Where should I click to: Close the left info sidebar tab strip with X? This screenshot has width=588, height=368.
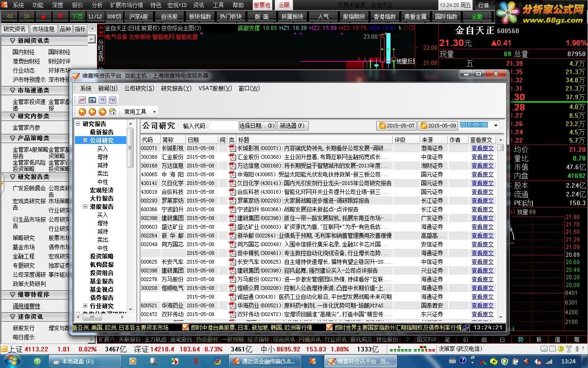point(92,29)
